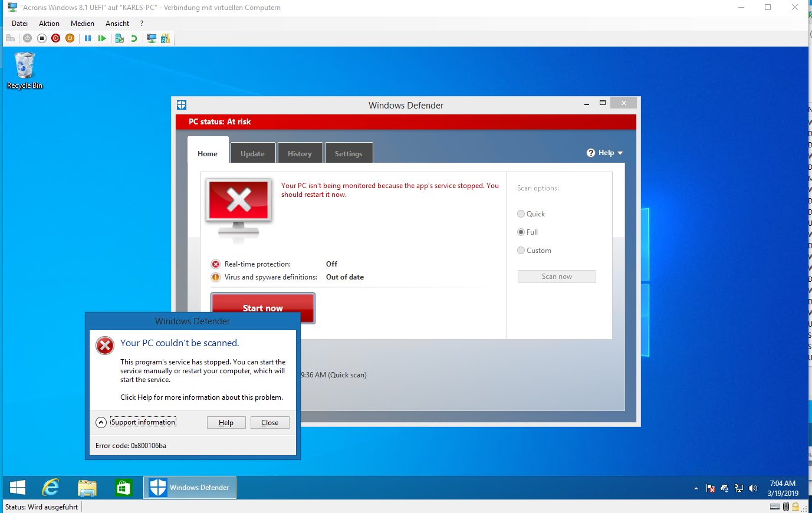Select the Quick scan option
This screenshot has height=513, width=812.
pos(521,214)
